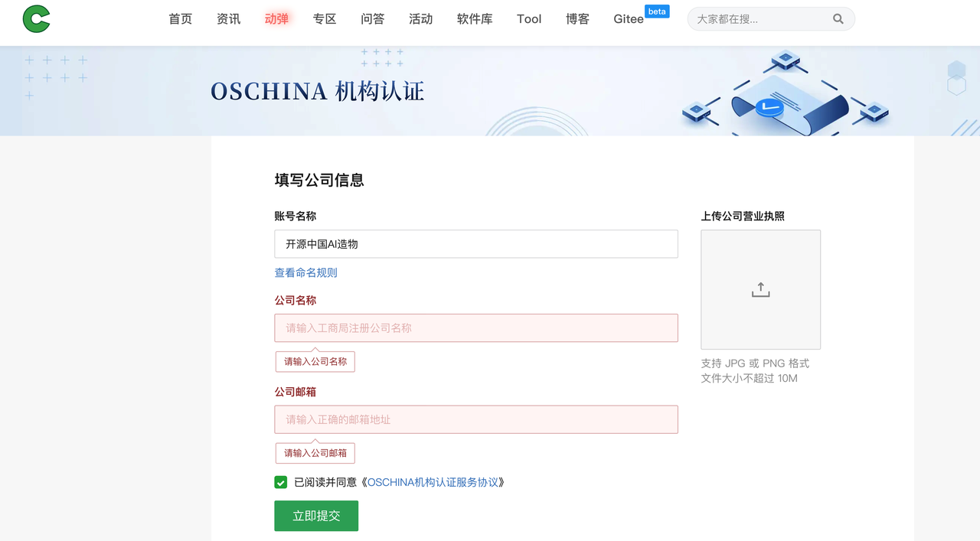Viewport: 980px width, 541px height.
Task: Click the business license upload box
Action: point(760,290)
